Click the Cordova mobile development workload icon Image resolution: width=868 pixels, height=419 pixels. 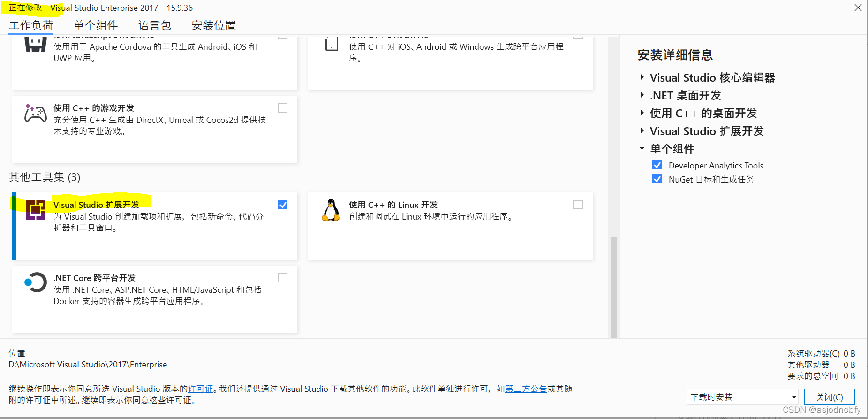click(36, 44)
